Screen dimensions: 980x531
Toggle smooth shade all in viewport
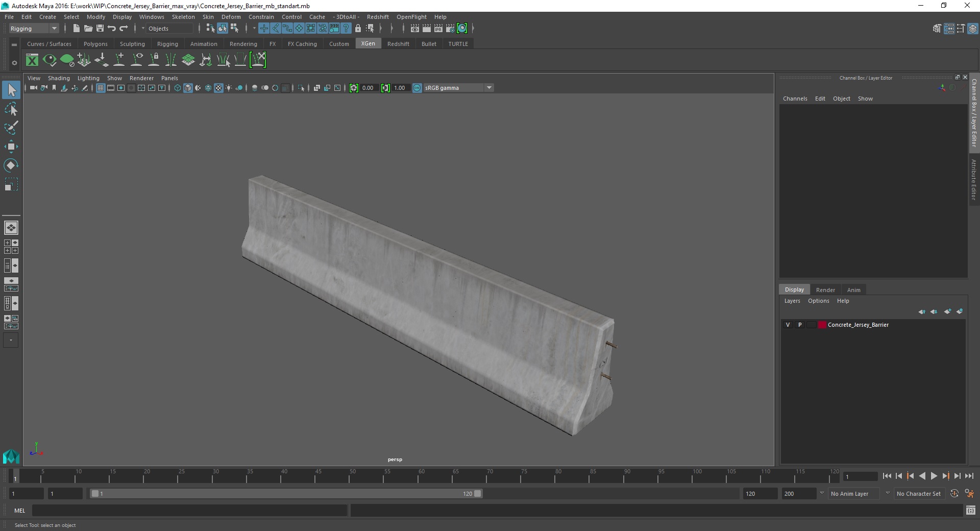point(188,88)
